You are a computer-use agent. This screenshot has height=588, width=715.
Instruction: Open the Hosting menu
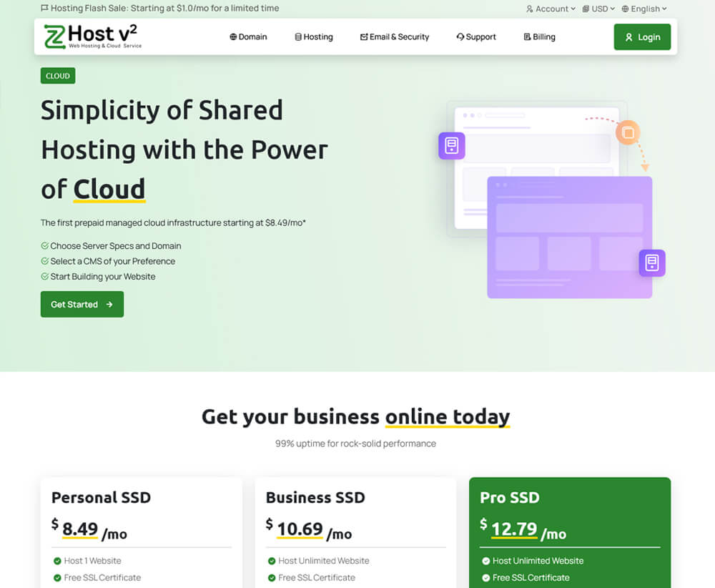point(314,37)
